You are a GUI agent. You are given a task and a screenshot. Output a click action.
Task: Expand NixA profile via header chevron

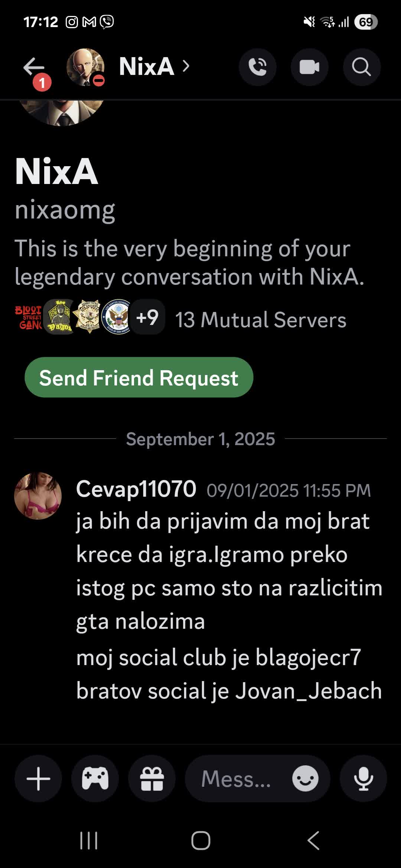(x=186, y=66)
